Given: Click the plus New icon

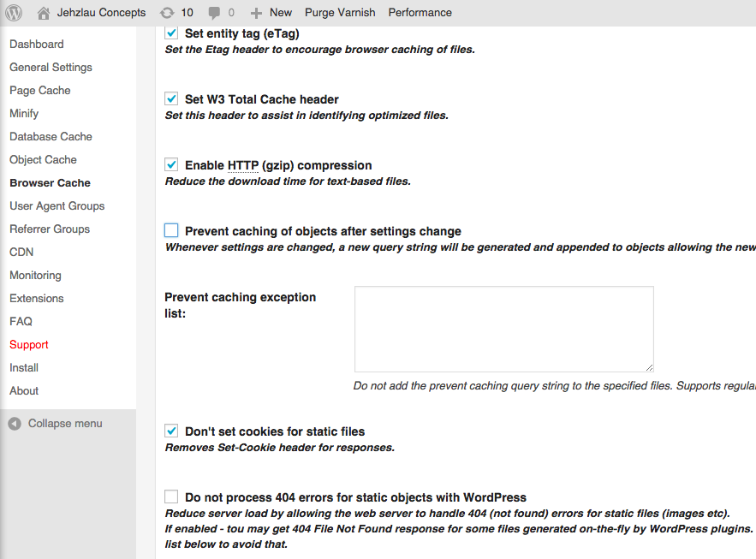Looking at the screenshot, I should (256, 13).
